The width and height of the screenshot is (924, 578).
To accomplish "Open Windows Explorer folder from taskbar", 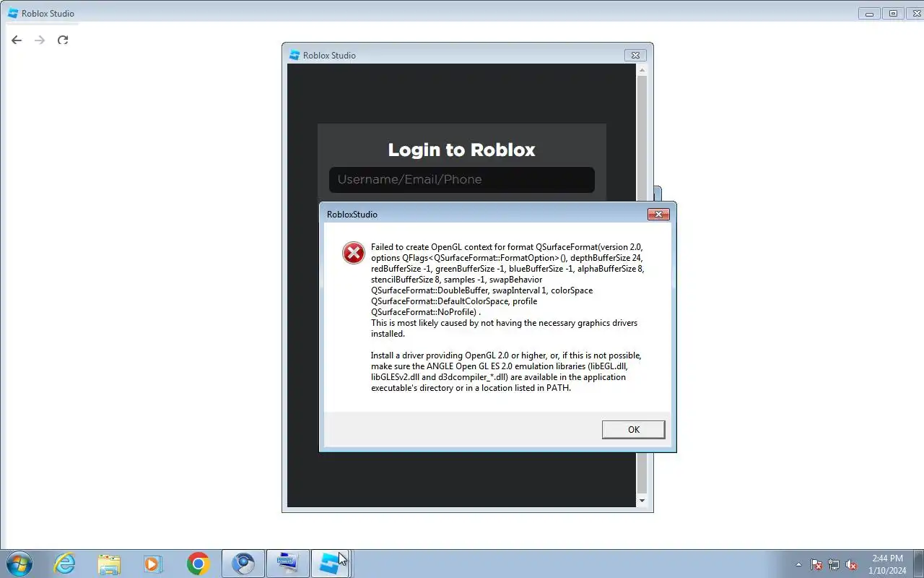I will tap(109, 564).
